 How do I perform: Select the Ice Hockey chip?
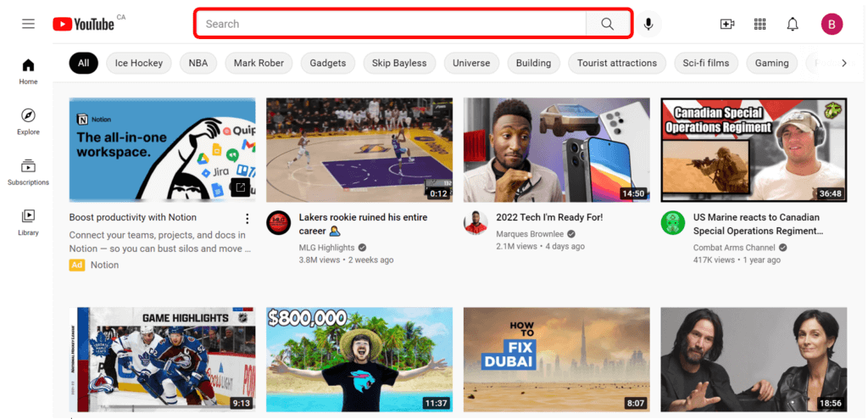(139, 63)
